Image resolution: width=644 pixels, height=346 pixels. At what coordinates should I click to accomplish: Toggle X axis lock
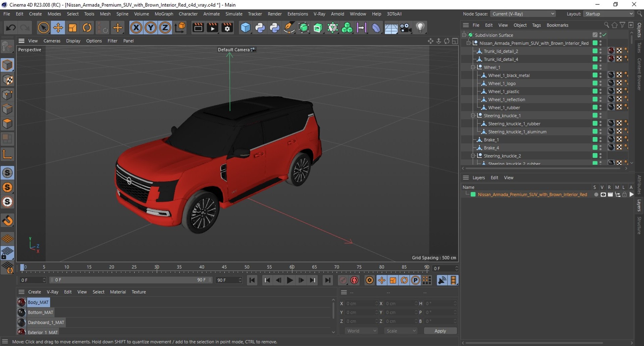click(x=136, y=27)
